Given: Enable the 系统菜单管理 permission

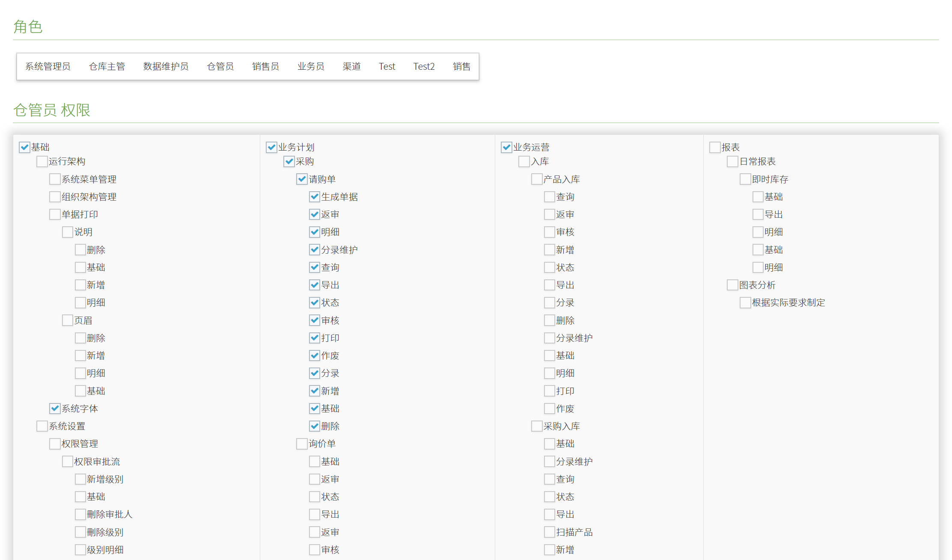Looking at the screenshot, I should [x=55, y=179].
